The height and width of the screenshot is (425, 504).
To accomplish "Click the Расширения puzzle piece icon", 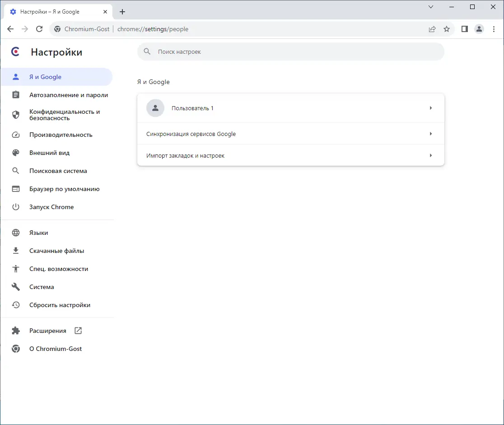I will coord(16,331).
